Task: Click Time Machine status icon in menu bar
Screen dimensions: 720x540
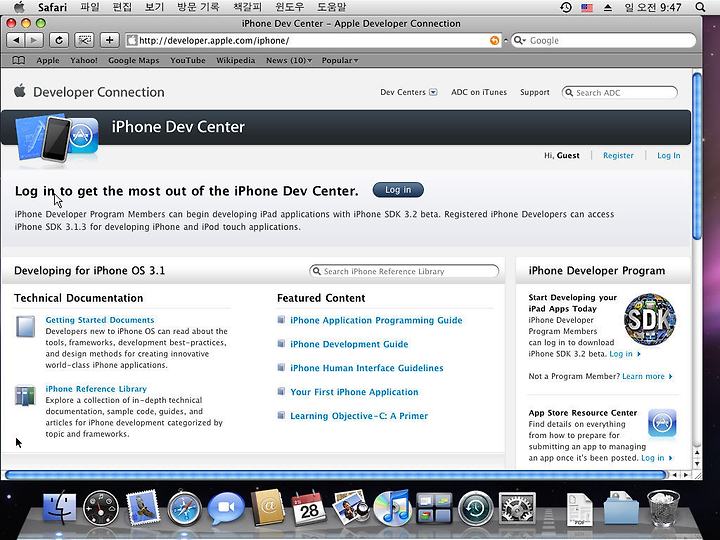Action: click(566, 7)
